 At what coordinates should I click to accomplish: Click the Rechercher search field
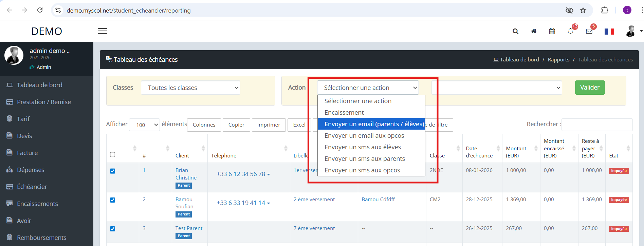tap(597, 125)
